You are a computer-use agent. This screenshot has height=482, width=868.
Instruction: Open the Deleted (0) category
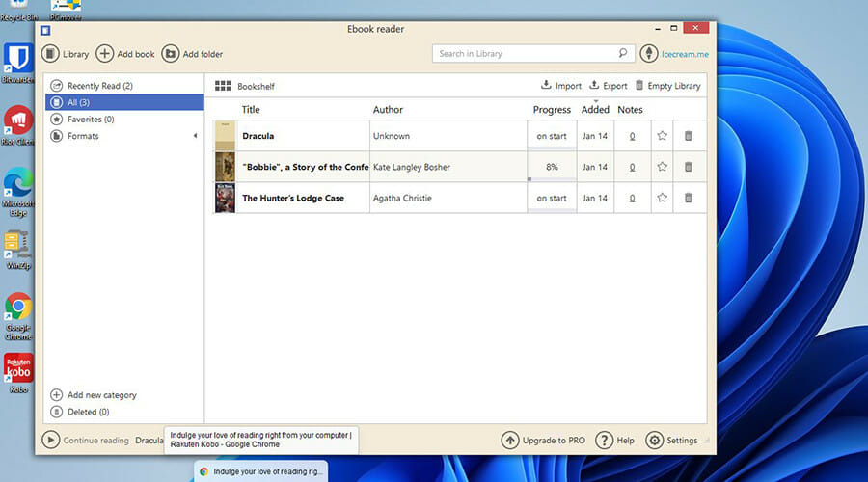[80, 412]
